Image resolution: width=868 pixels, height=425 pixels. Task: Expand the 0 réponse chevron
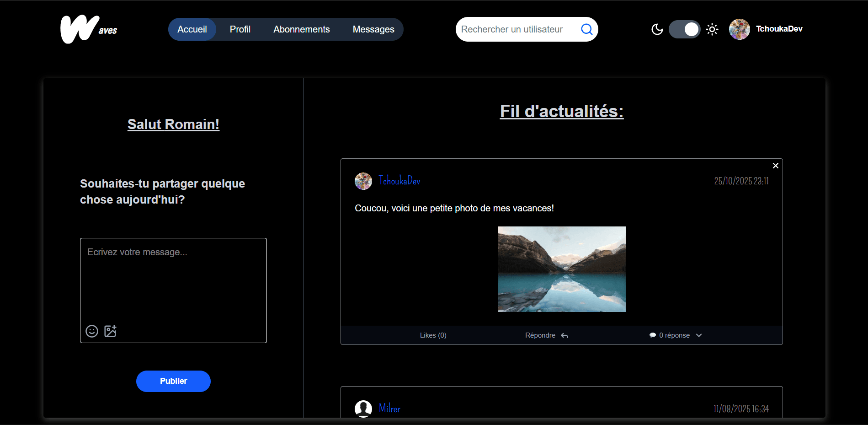(x=699, y=335)
